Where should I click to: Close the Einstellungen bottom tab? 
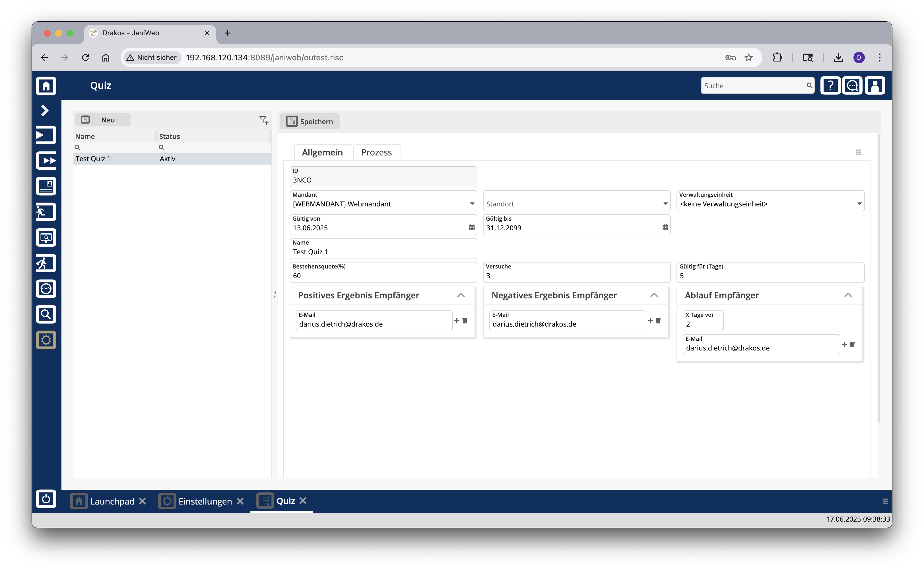point(240,502)
